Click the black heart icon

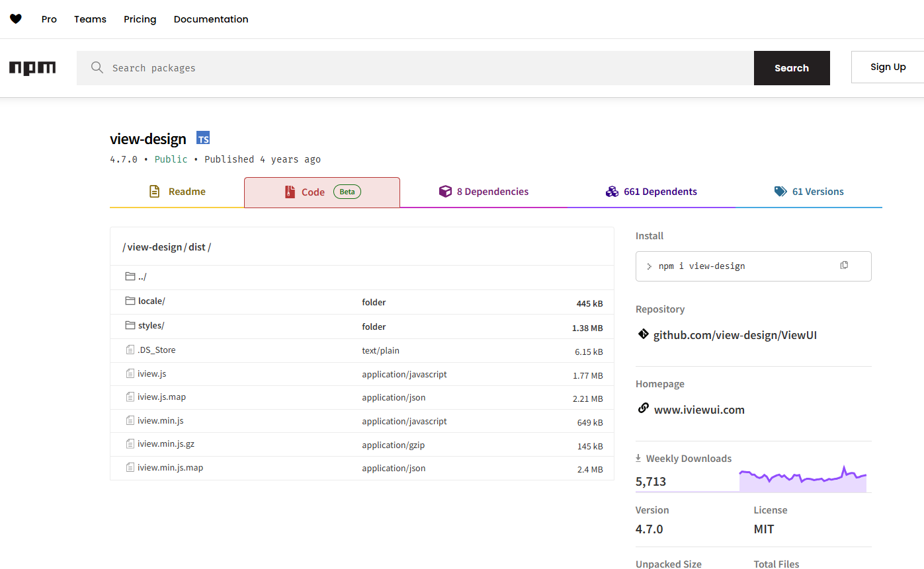(16, 19)
